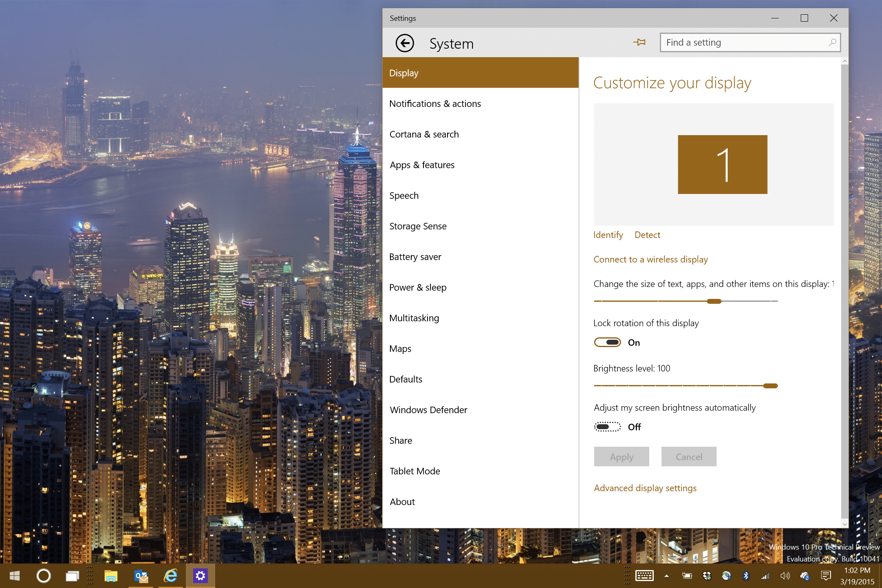The width and height of the screenshot is (882, 588).
Task: Click the search magnifier in Find a setting
Action: 832,42
